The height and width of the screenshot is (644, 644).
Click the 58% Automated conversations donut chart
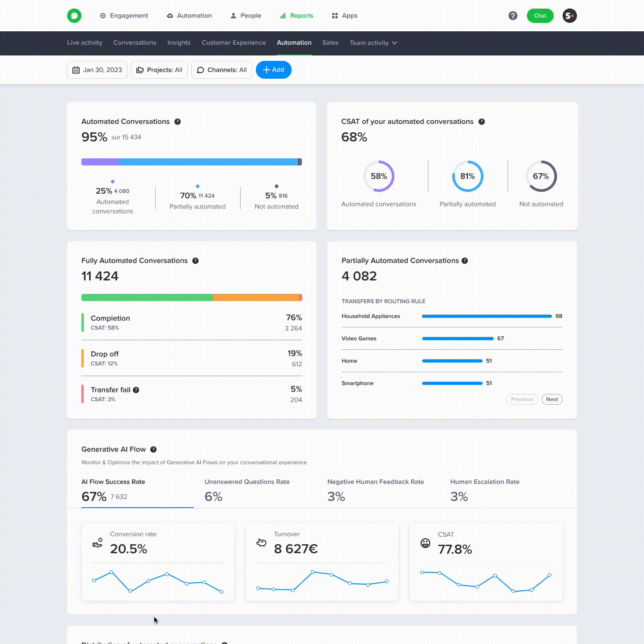click(379, 176)
